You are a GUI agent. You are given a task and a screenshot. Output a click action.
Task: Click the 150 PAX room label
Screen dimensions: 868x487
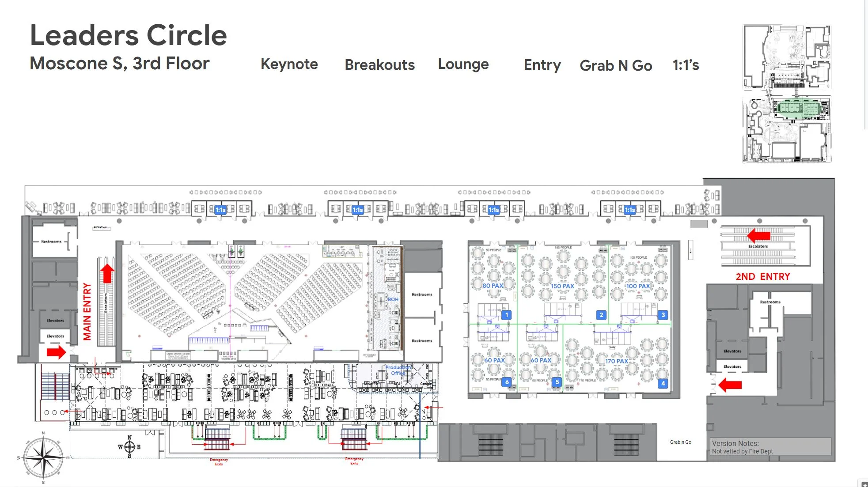pyautogui.click(x=562, y=286)
